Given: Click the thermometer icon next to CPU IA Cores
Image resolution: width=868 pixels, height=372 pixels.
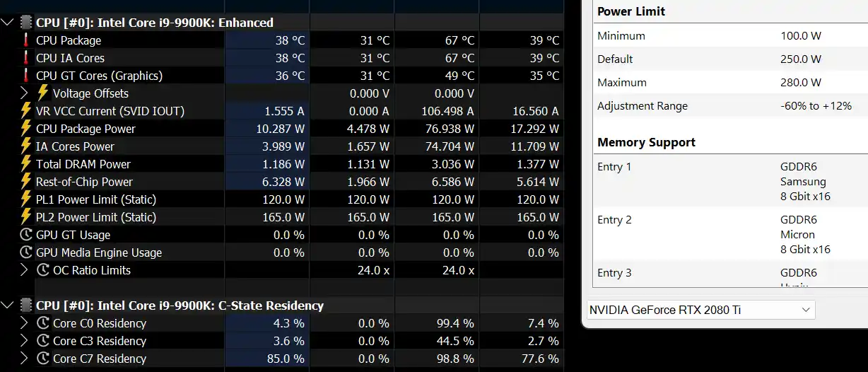Looking at the screenshot, I should [26, 58].
